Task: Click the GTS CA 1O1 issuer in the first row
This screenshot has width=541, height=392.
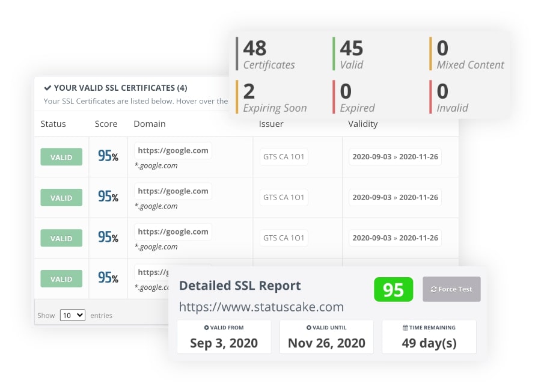Action: (x=284, y=157)
